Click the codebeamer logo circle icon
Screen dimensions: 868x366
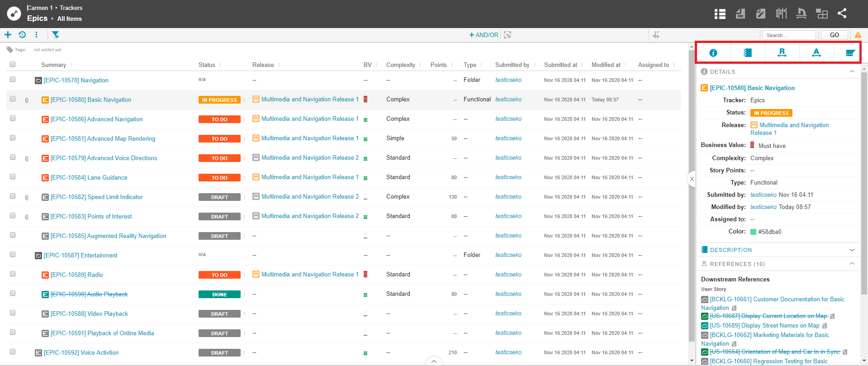click(x=14, y=14)
